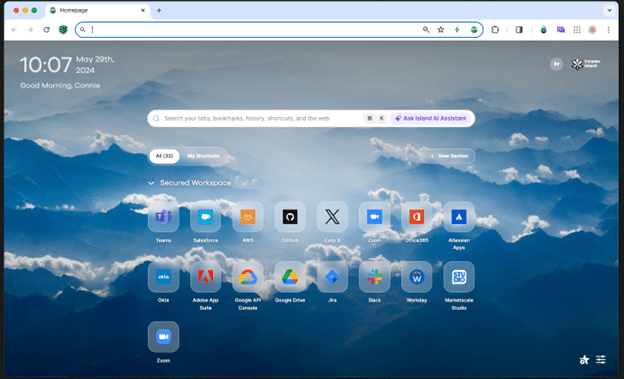
Task: Close the Homepage tab
Action: [143, 10]
